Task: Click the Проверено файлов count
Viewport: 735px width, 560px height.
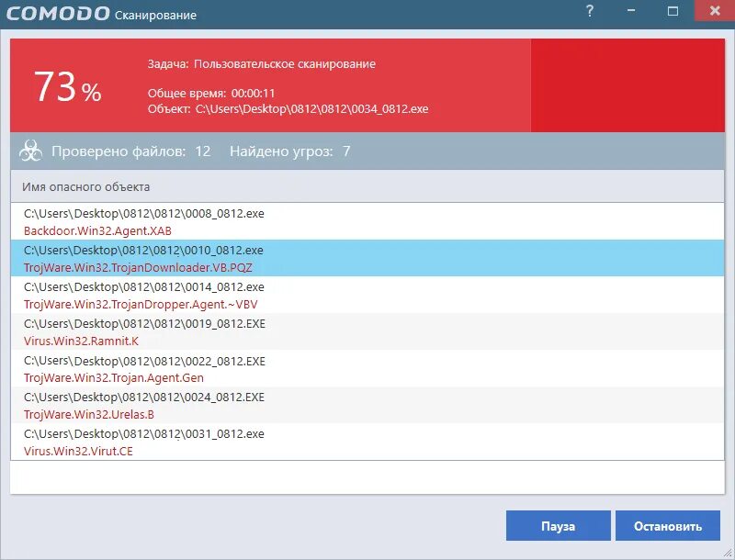Action: [130, 151]
